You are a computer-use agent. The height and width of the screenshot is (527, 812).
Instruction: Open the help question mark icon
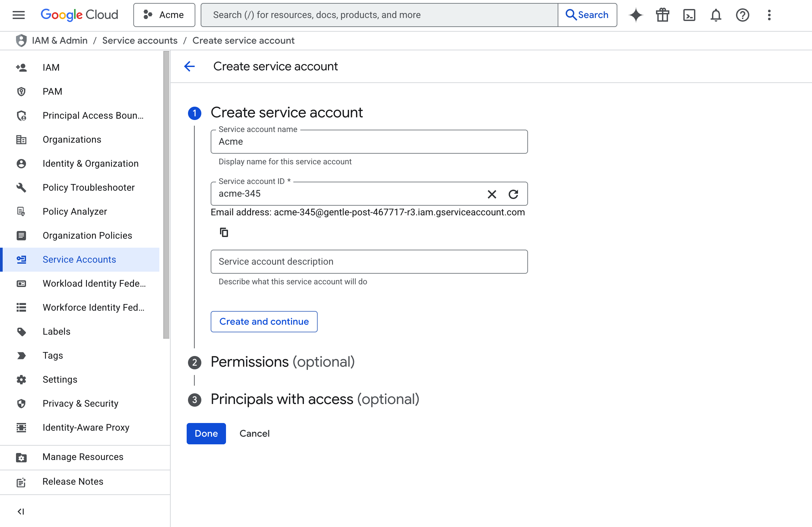pyautogui.click(x=742, y=15)
